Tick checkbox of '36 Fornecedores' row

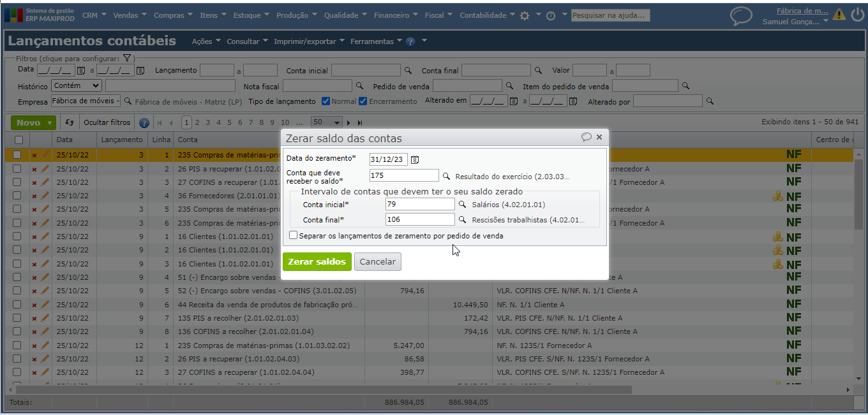[17, 196]
